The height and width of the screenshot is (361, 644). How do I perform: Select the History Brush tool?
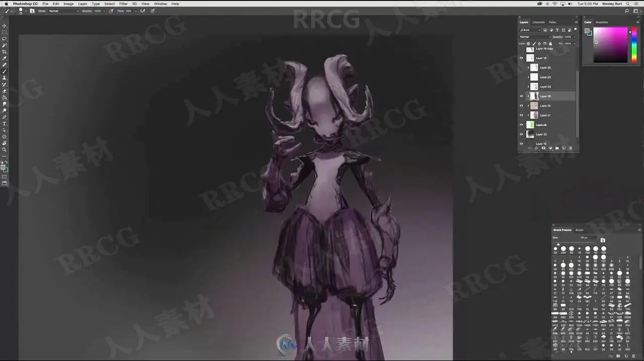tap(5, 84)
